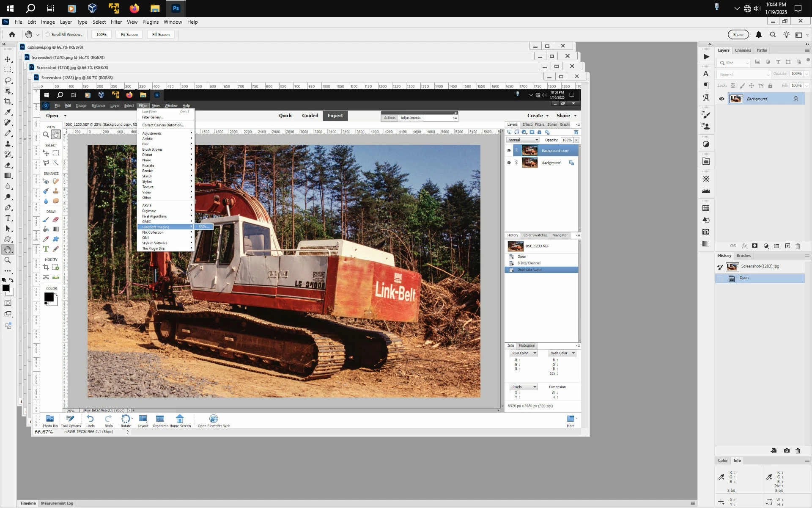This screenshot has width=812, height=508.
Task: Open the Kind layer filter dropdown
Action: point(734,63)
